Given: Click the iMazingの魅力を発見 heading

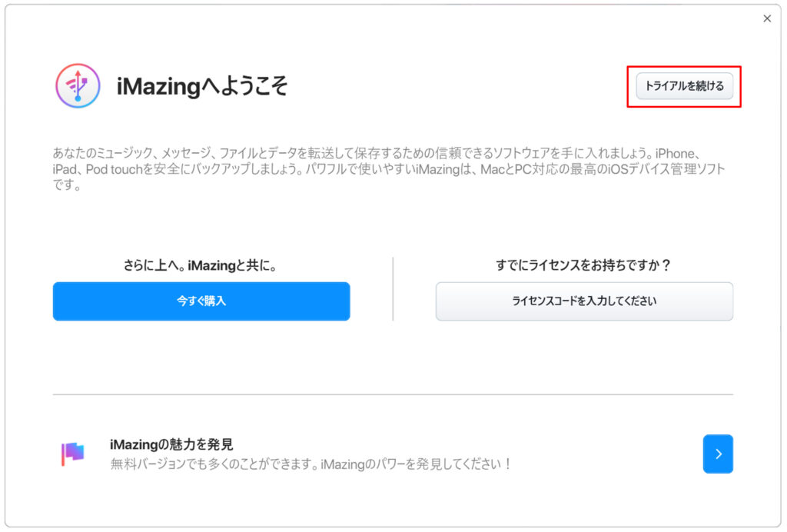Looking at the screenshot, I should [171, 444].
